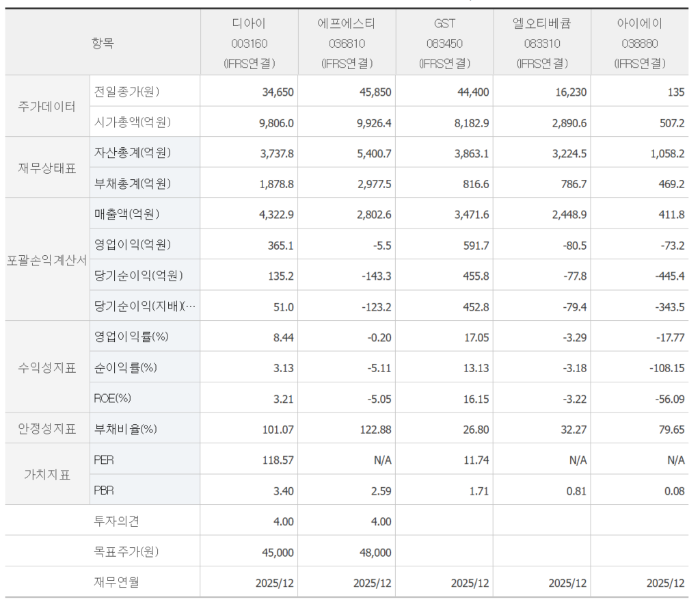Image resolution: width=700 pixels, height=602 pixels.
Task: Click the 5,400.7 total assets value
Action: (374, 154)
